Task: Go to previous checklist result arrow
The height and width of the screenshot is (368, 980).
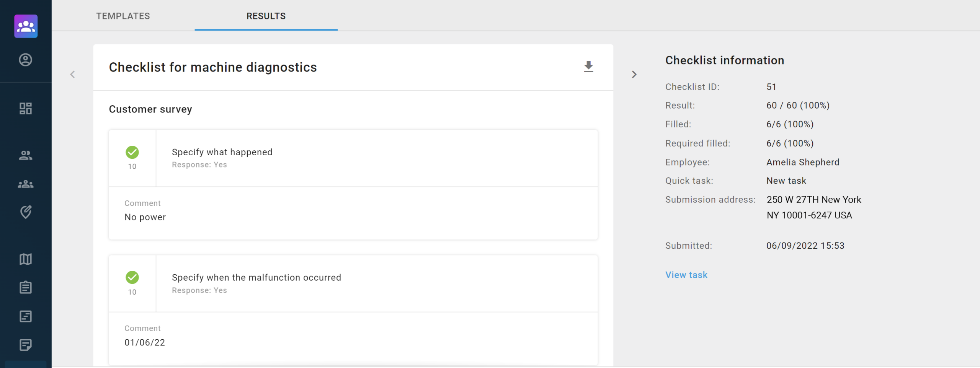Action: [x=72, y=74]
